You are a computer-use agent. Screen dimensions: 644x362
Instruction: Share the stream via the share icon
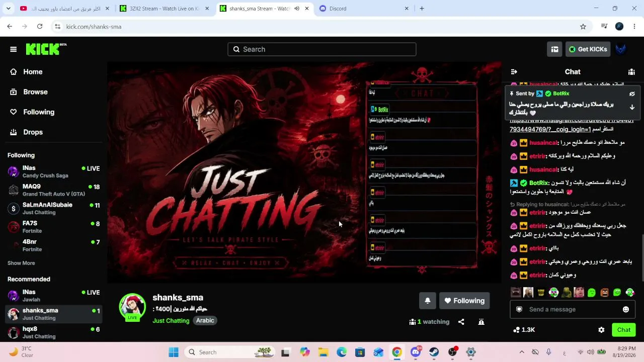461,322
